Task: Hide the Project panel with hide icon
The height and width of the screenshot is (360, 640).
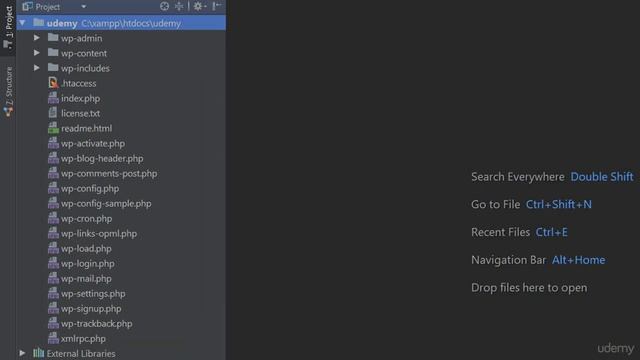Action: 216,6
